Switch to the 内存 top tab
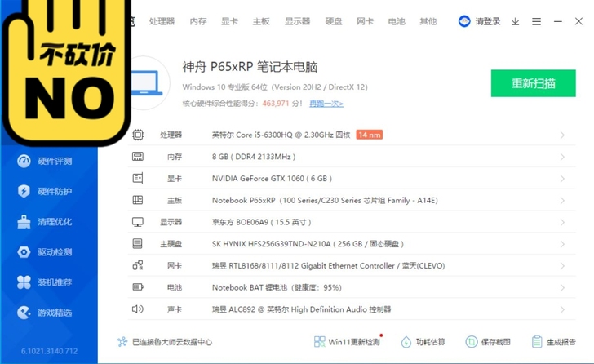Image resolution: width=594 pixels, height=364 pixels. coord(198,21)
